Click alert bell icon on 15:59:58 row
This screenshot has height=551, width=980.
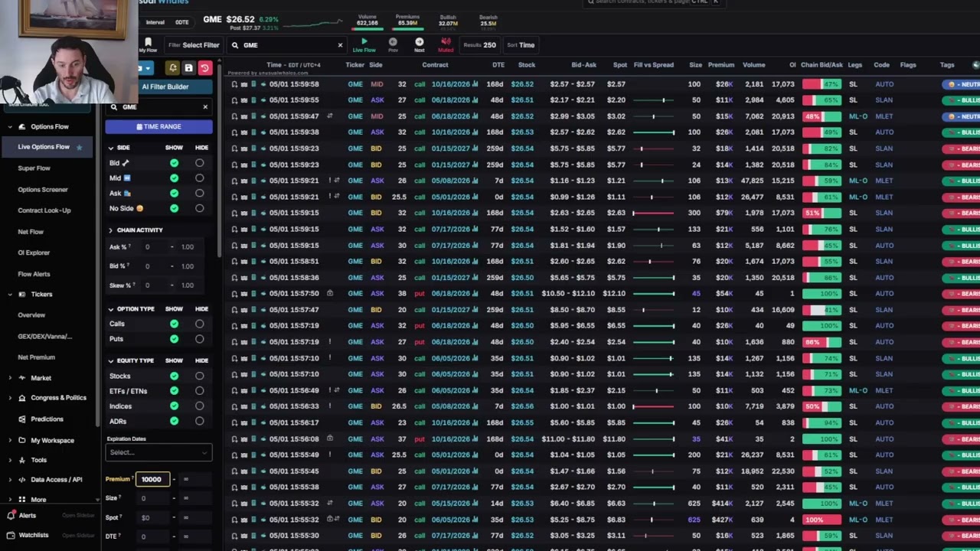click(x=235, y=84)
